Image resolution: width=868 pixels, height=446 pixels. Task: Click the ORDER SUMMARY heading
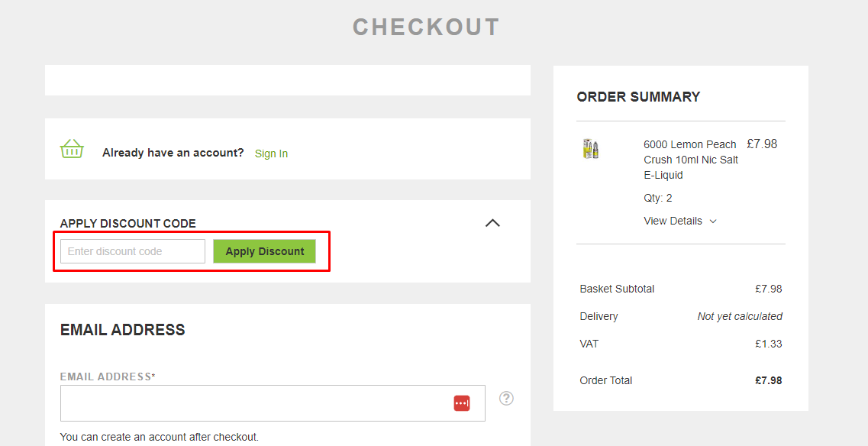pos(637,96)
